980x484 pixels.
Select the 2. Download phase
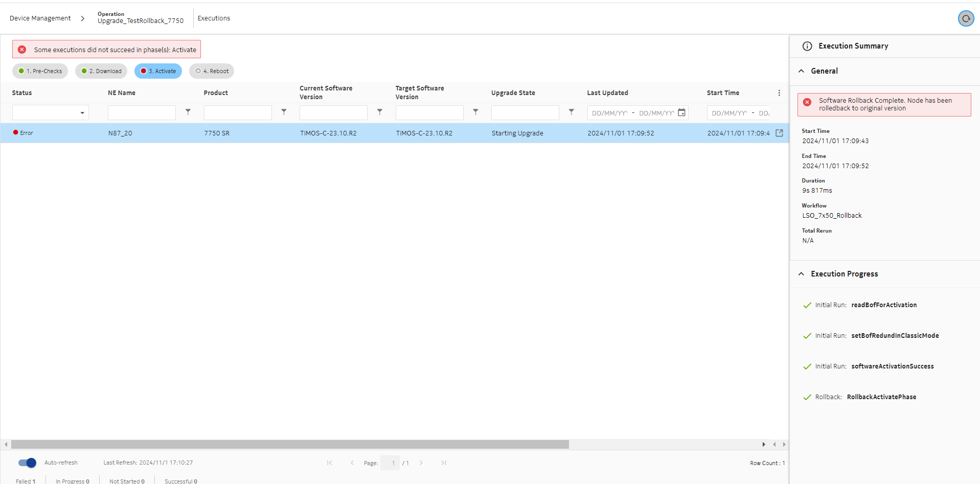101,71
